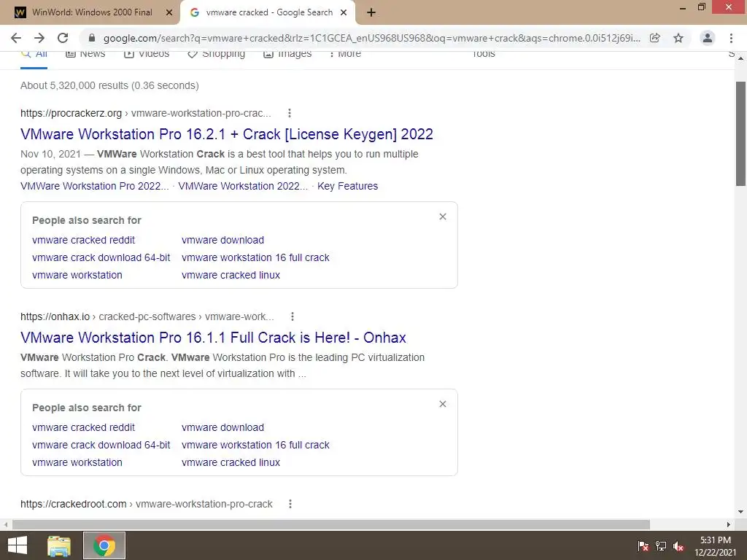This screenshot has height=560, width=747.
Task: Open the Action Center flag tray icon
Action: click(x=643, y=545)
